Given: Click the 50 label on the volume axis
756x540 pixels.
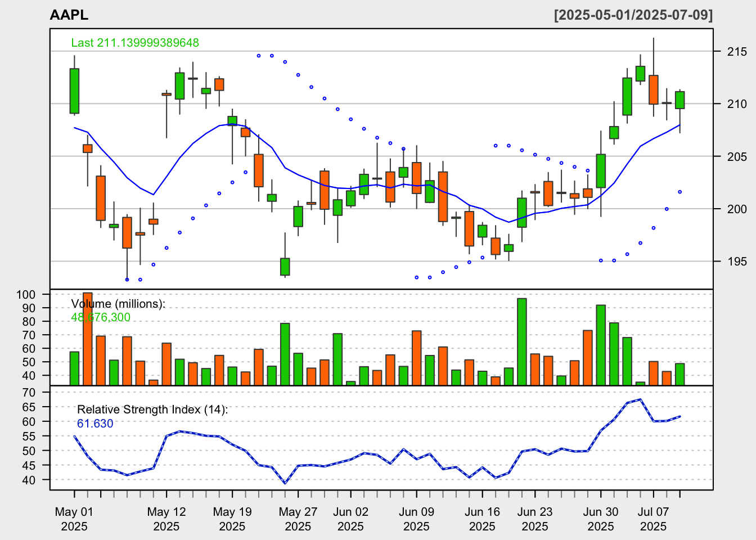Looking at the screenshot, I should (29, 362).
